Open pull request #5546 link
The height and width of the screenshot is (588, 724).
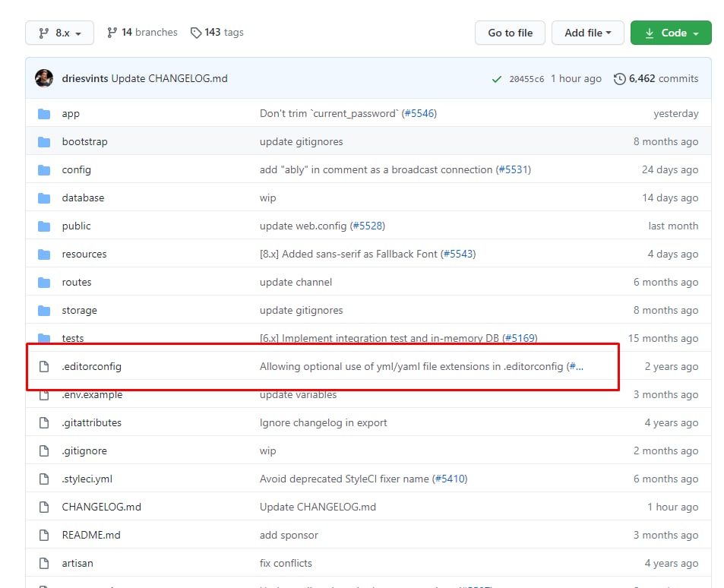click(419, 114)
